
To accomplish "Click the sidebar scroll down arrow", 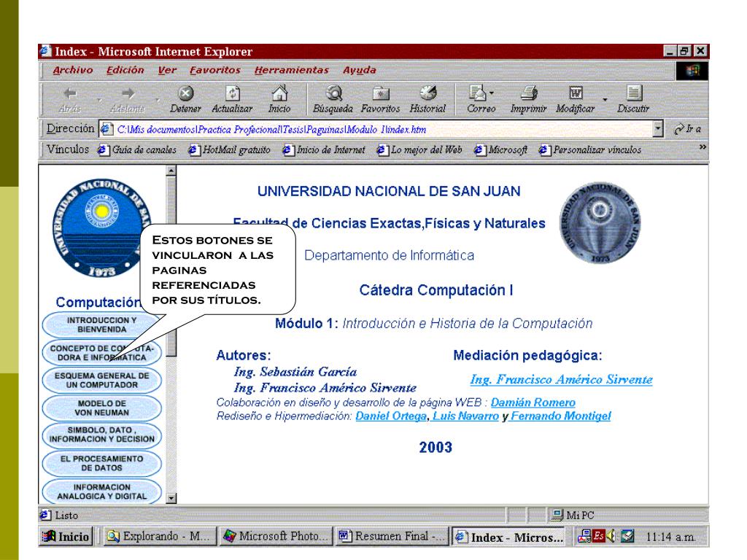I will pos(171,499).
